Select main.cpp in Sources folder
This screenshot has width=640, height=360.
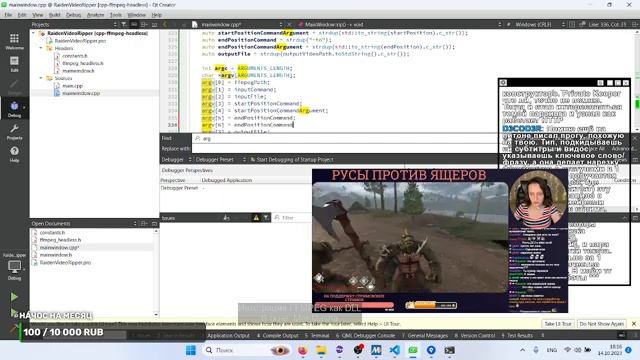click(73, 86)
